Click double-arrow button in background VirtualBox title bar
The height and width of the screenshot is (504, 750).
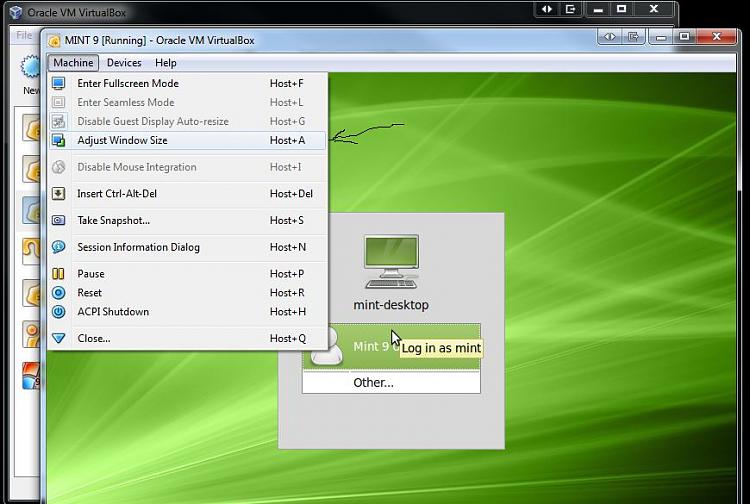547,9
